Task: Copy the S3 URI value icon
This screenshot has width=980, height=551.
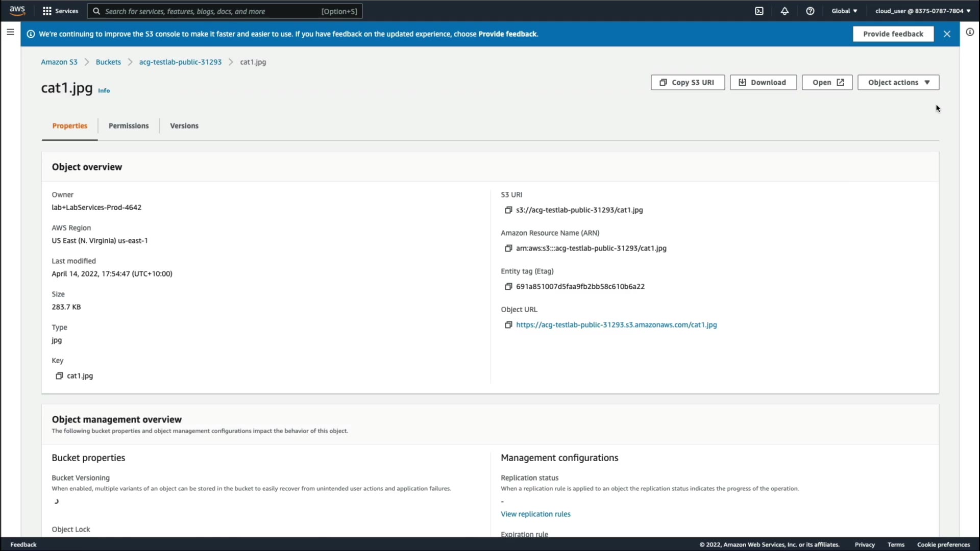Action: (x=508, y=210)
